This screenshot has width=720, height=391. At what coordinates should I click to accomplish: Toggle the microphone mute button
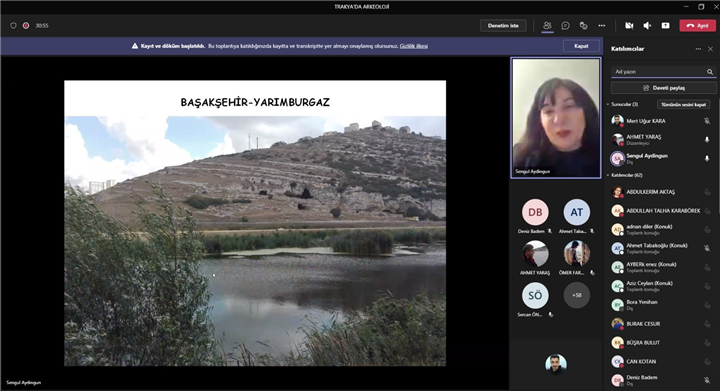pos(647,26)
